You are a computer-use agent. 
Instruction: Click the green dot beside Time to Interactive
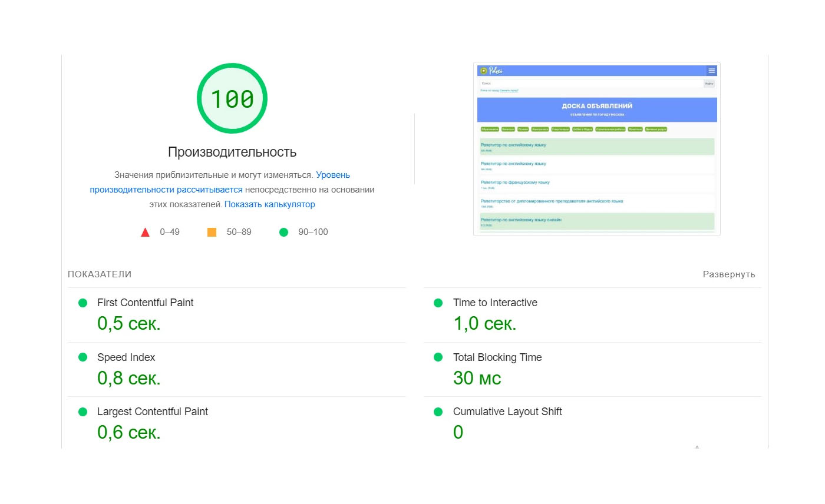(x=438, y=303)
